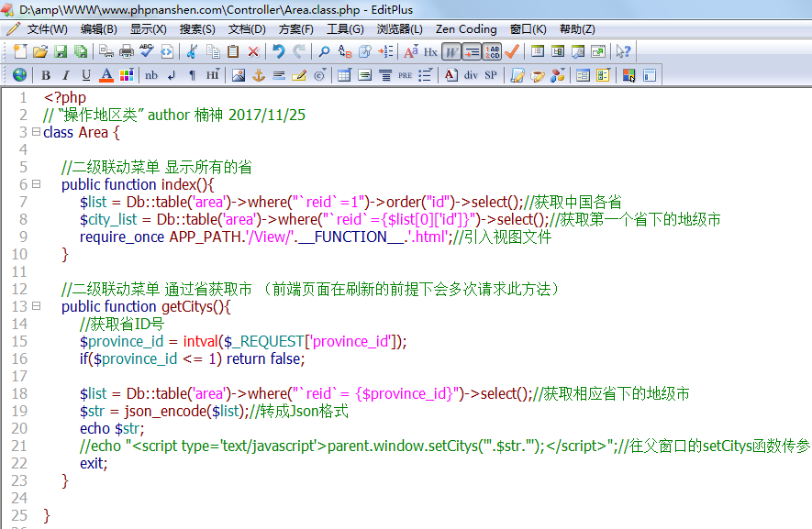Insert a SP span tag

[491, 75]
